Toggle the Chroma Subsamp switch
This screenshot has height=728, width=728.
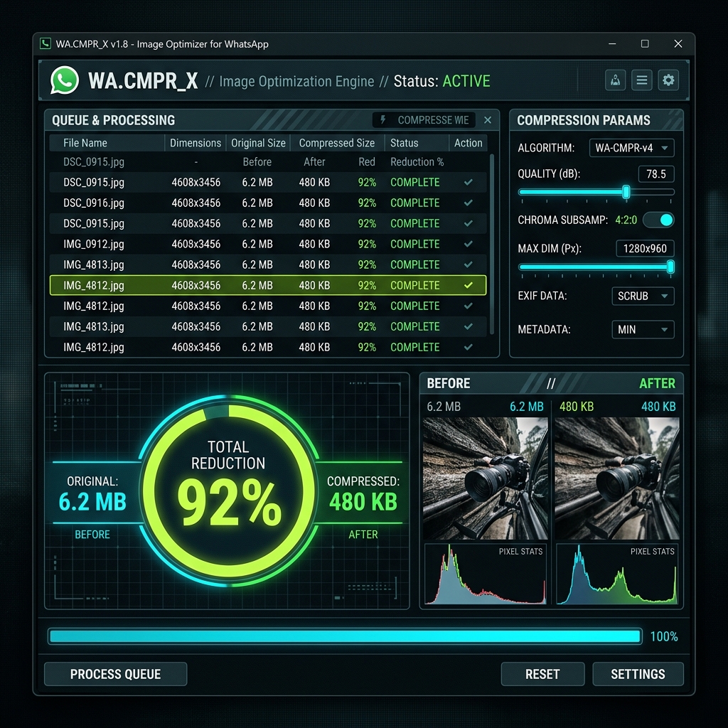point(658,220)
